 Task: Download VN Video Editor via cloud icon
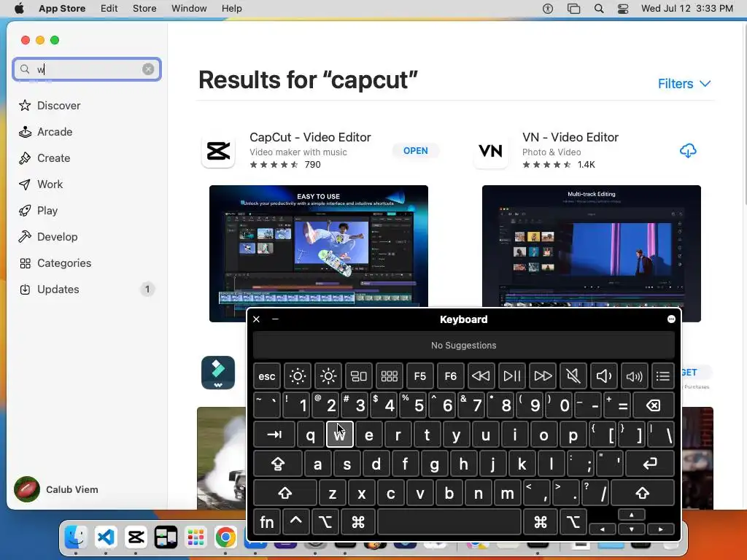687,150
